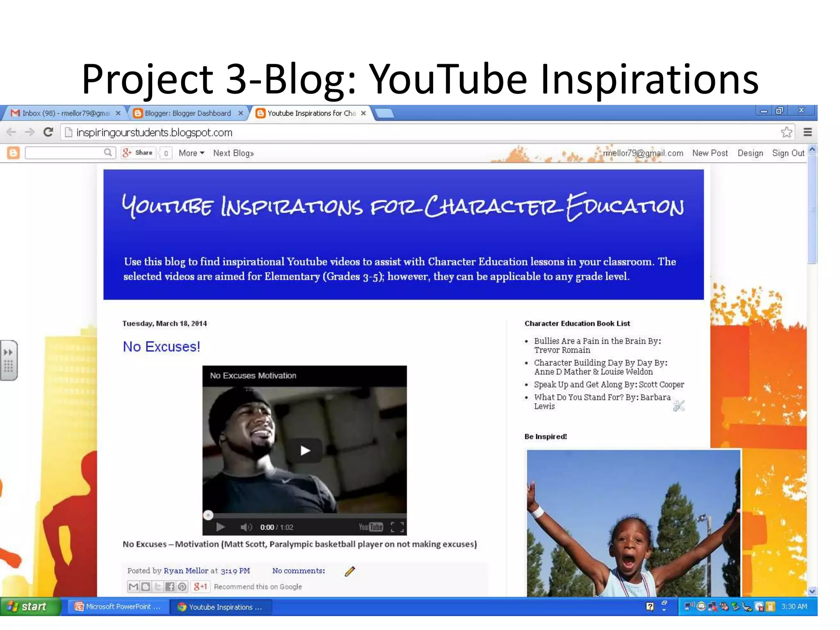
Task: Open the More dropdown in navbar
Action: [x=191, y=153]
